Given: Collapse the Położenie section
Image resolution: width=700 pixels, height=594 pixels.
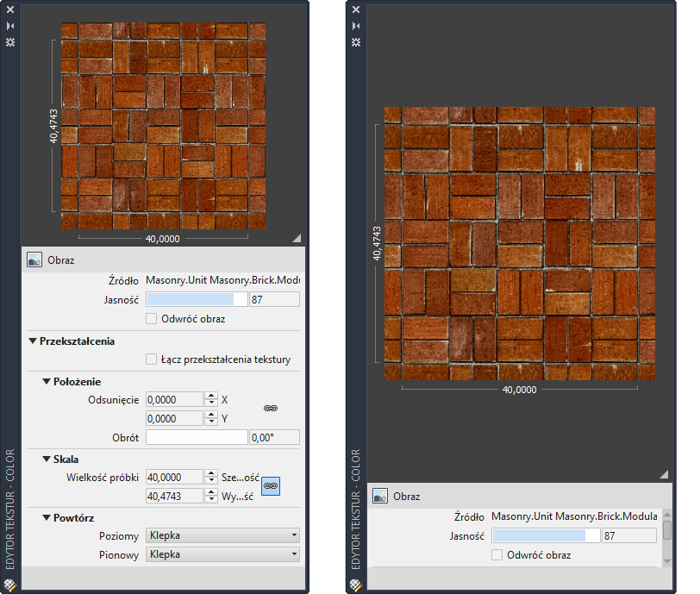Looking at the screenshot, I should (x=47, y=381).
